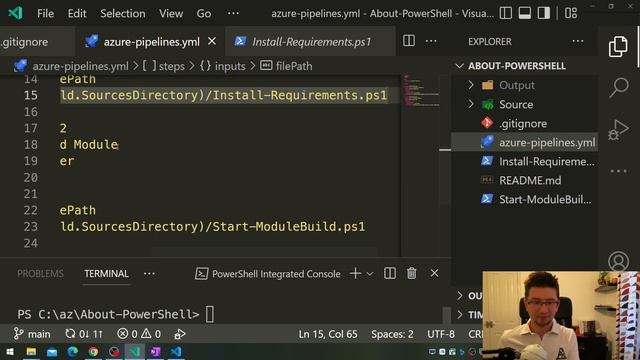
Task: Open the File menu
Action: coord(45,13)
